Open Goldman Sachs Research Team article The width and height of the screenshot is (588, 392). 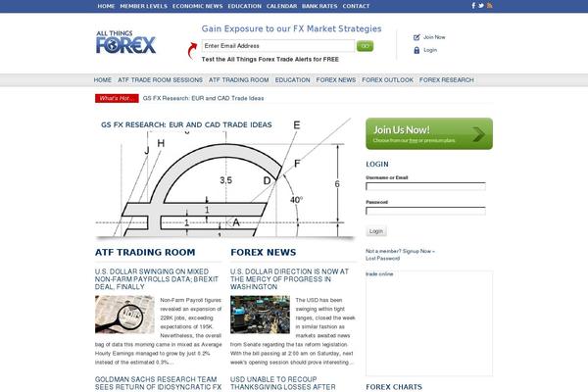pyautogui.click(x=158, y=383)
